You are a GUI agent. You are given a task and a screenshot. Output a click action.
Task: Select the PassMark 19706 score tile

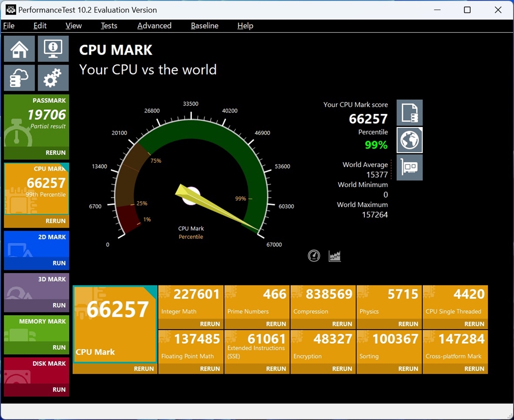pyautogui.click(x=36, y=120)
